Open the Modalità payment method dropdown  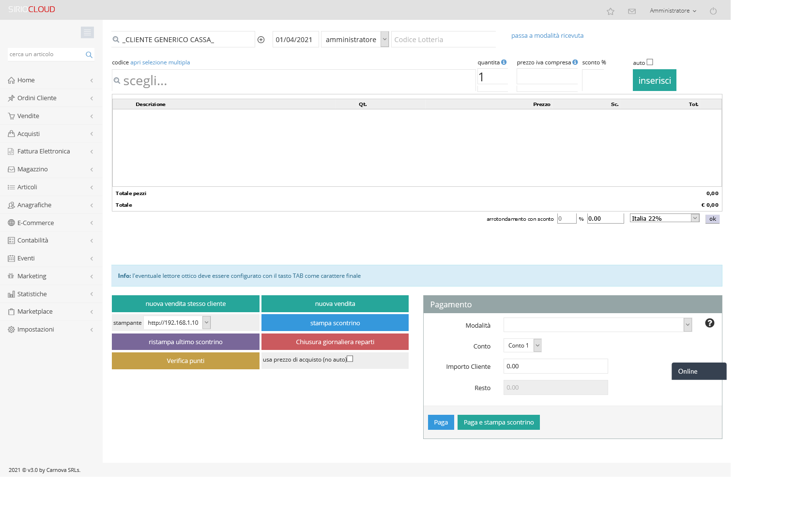coord(598,325)
